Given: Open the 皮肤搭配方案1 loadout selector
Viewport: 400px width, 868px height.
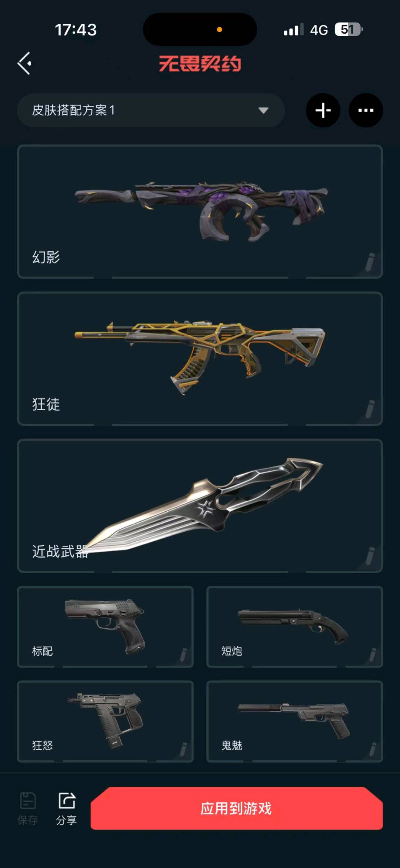Looking at the screenshot, I should pyautogui.click(x=151, y=110).
